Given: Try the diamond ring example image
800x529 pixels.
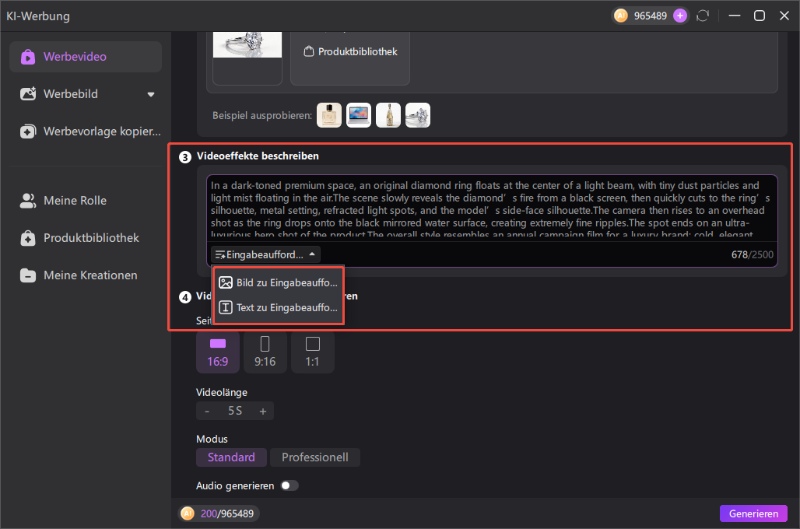Looking at the screenshot, I should tap(418, 115).
